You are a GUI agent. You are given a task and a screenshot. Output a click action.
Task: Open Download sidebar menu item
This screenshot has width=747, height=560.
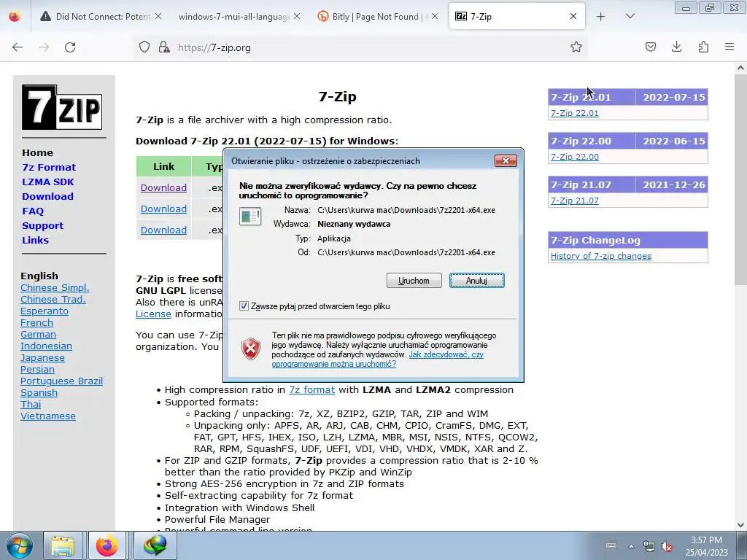[x=47, y=196]
